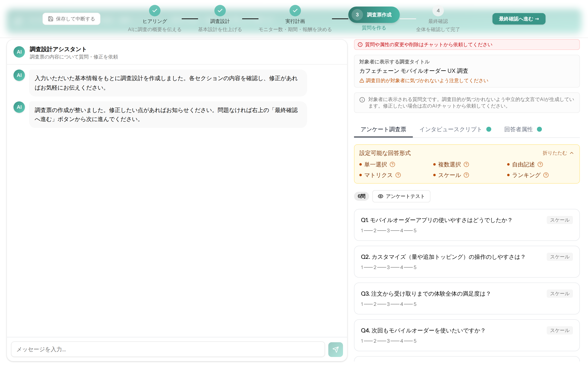Click the 調査設計 step checkmark circle
The height and width of the screenshot is (368, 588).
[220, 10]
